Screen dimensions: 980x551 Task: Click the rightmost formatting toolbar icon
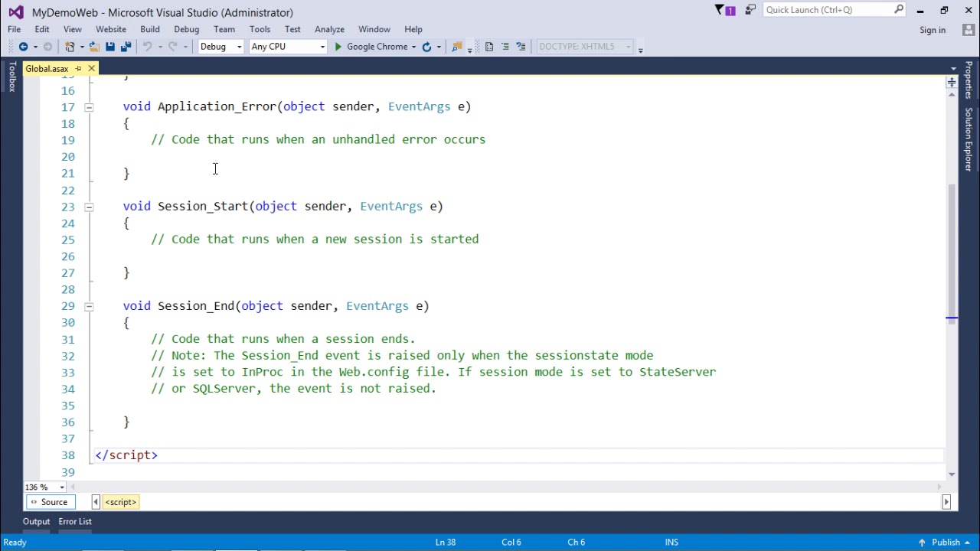pyautogui.click(x=521, y=47)
